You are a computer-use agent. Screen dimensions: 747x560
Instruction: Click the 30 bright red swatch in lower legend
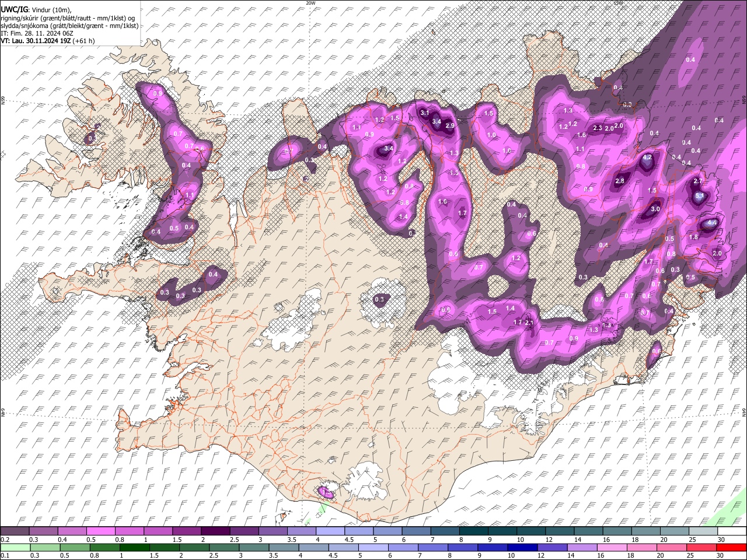click(x=731, y=548)
